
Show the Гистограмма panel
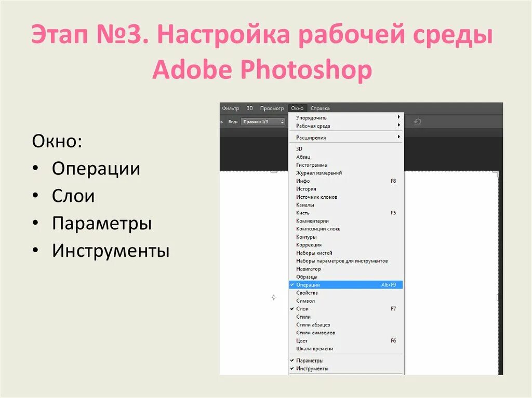[346, 165]
